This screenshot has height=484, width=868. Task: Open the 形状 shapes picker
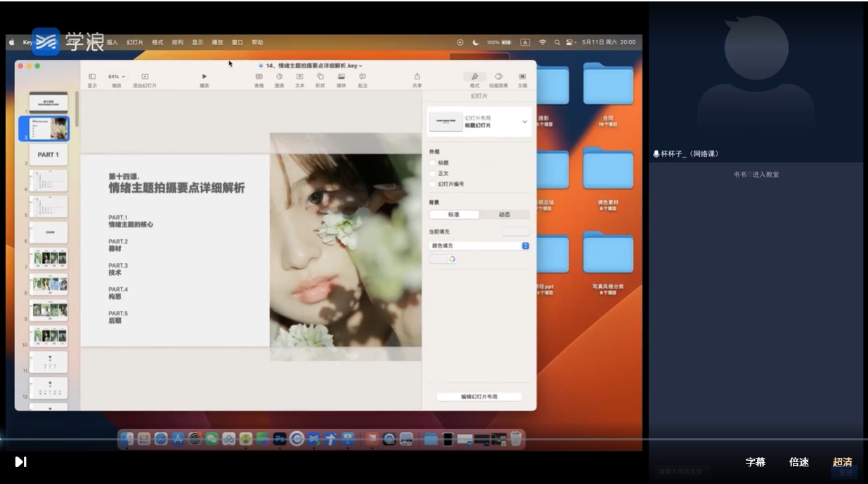pos(320,77)
